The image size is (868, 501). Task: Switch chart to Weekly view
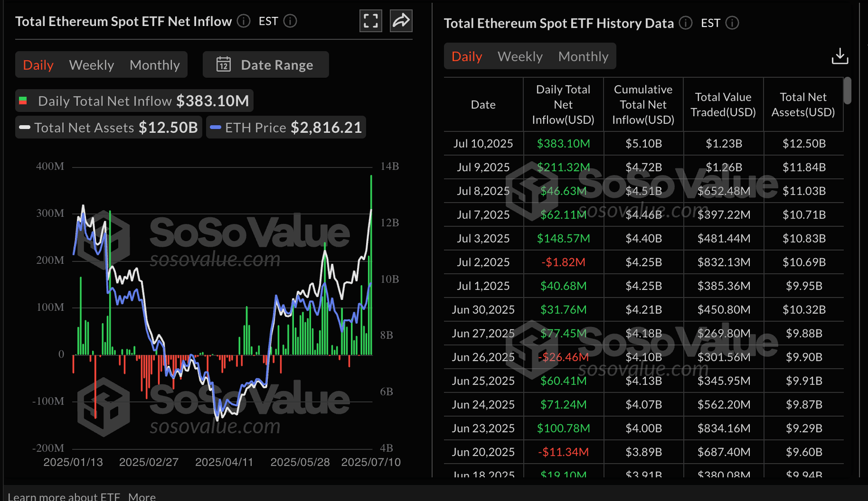pos(92,65)
